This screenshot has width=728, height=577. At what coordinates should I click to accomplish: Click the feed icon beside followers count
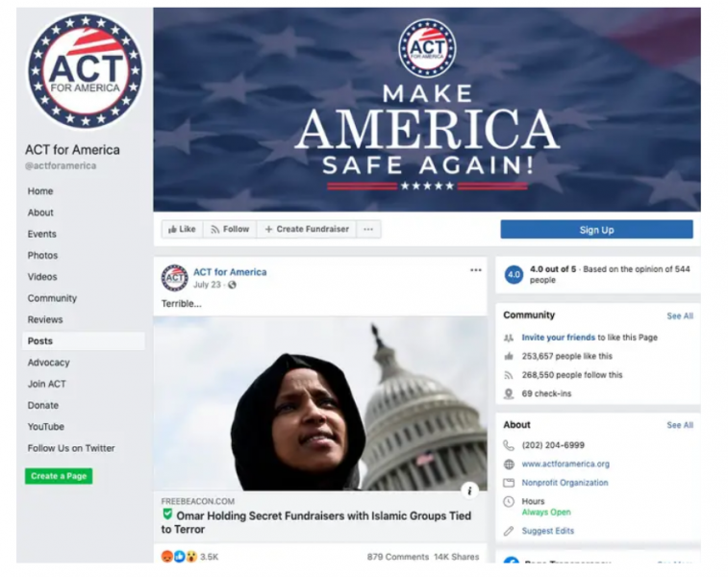(509, 375)
